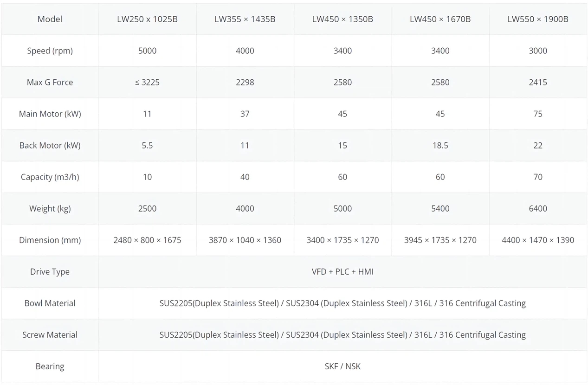Click the 6400 weight value
588x385 pixels.
tap(537, 208)
